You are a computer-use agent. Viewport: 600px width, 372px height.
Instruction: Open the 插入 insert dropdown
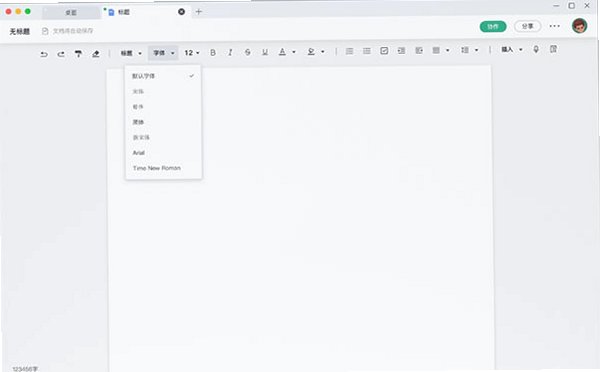pyautogui.click(x=512, y=49)
